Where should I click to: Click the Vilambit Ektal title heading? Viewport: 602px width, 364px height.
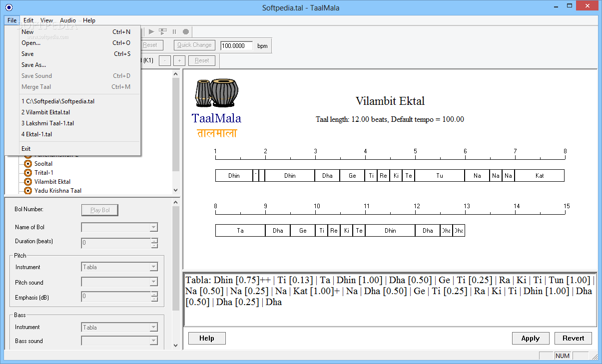click(390, 101)
